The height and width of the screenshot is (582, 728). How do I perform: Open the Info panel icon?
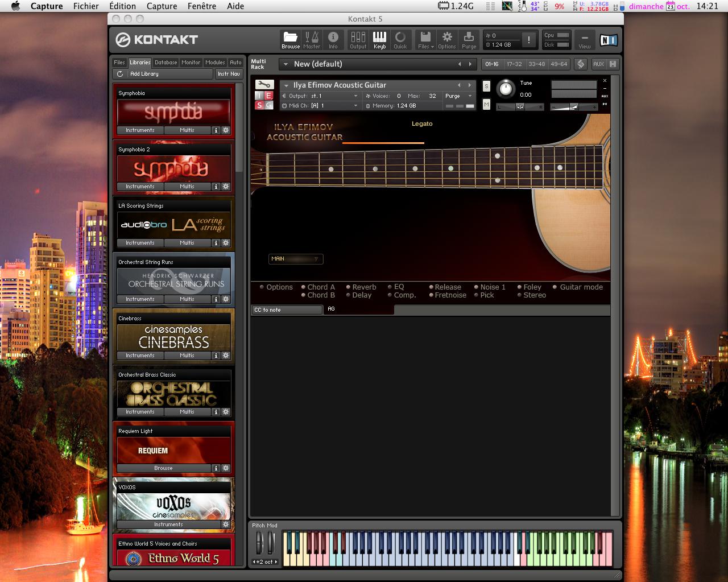coord(333,40)
